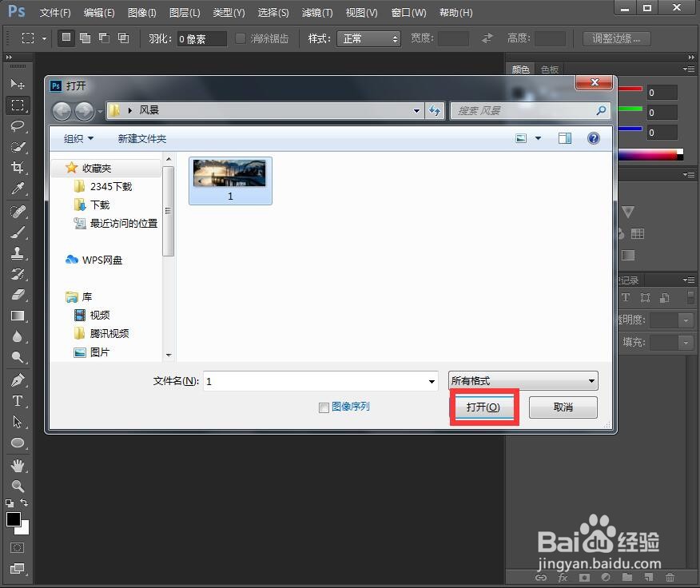Expand the 文件名 dropdown arrow

coord(432,381)
